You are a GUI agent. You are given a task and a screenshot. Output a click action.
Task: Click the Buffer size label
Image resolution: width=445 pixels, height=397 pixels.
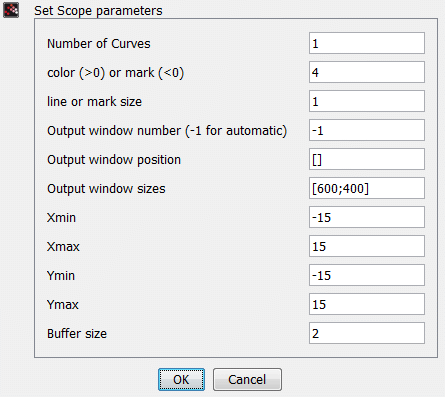click(77, 334)
